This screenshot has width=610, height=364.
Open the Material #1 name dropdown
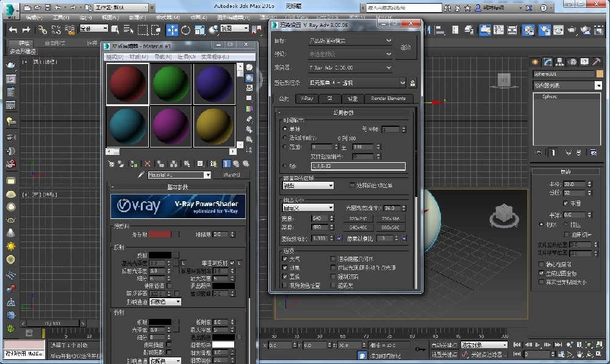tap(179, 175)
